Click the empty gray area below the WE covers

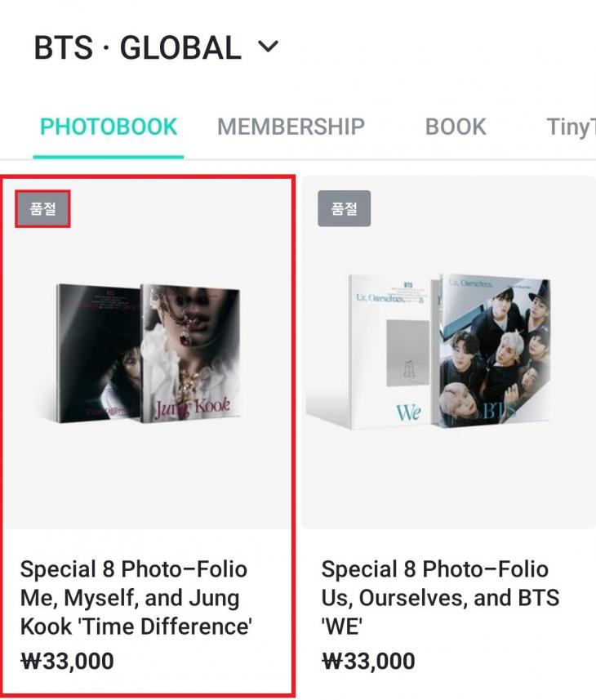(448, 482)
